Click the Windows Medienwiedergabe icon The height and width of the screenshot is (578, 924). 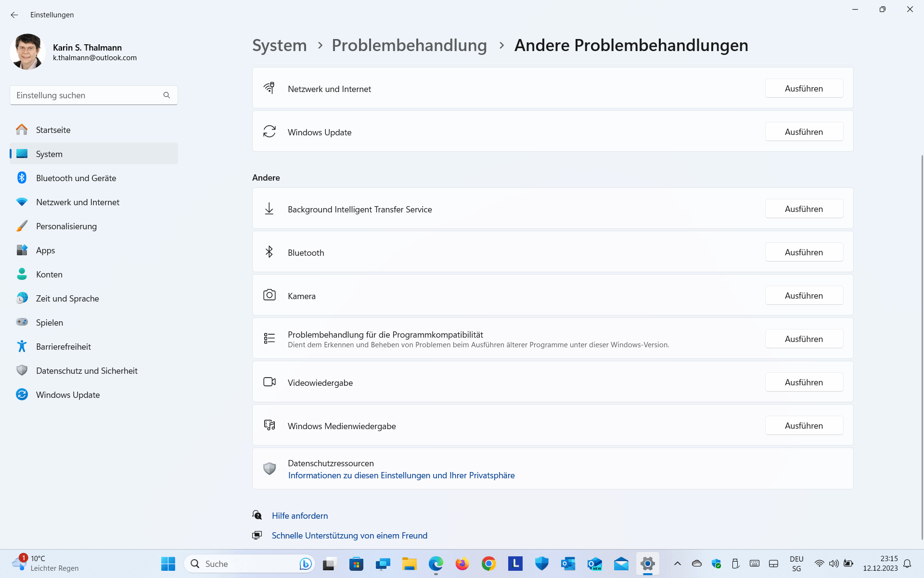[x=269, y=425]
